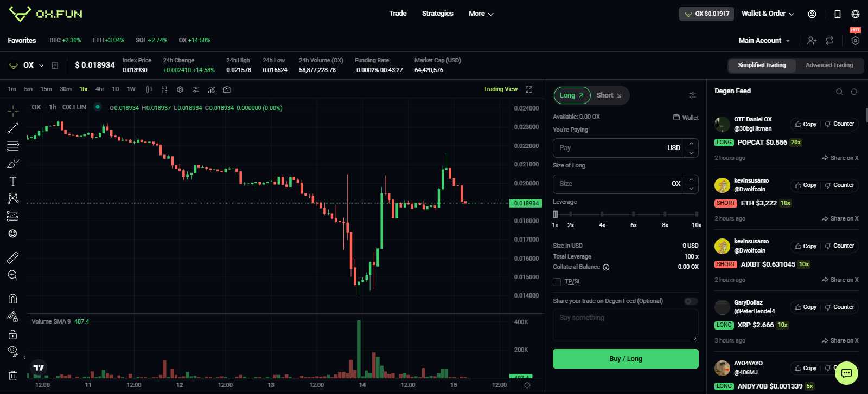Open the chart patterns tool
Image resolution: width=868 pixels, height=394 pixels.
pos(13,198)
